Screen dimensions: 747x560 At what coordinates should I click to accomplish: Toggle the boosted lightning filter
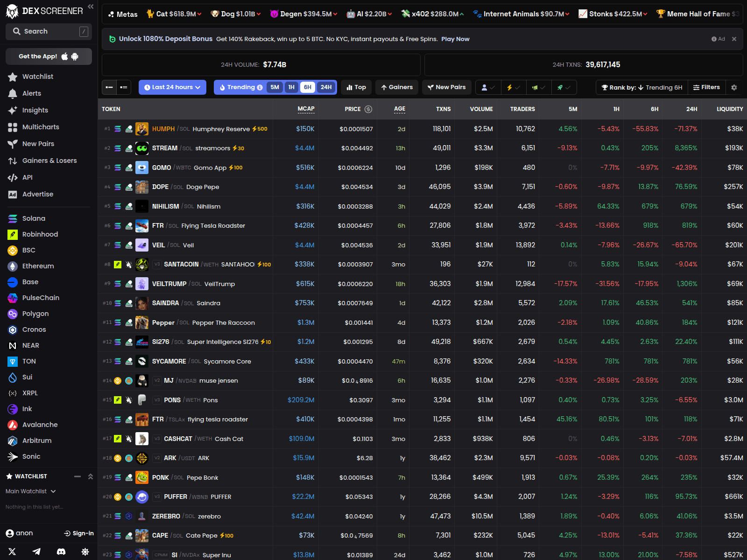coord(514,87)
